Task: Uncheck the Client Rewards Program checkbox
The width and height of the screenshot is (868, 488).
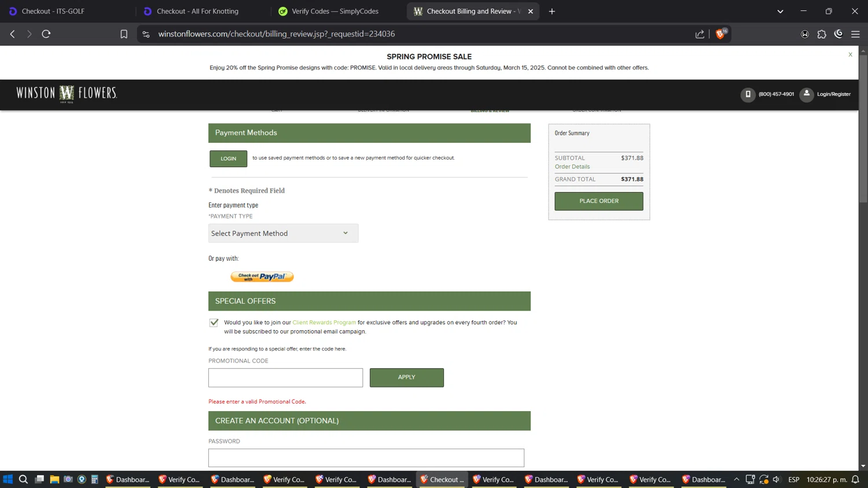Action: [x=214, y=323]
